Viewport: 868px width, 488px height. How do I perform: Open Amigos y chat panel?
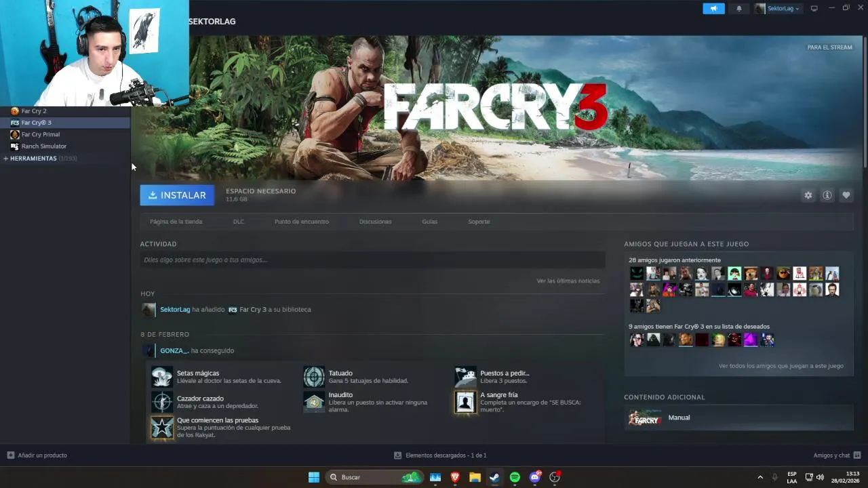837,455
